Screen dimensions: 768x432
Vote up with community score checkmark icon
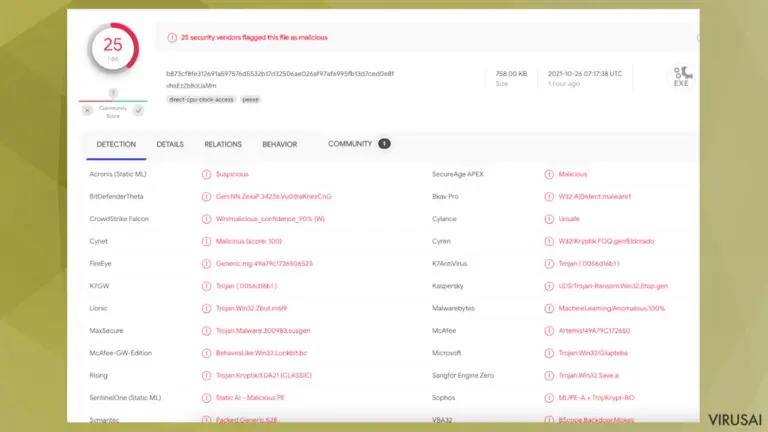point(139,111)
